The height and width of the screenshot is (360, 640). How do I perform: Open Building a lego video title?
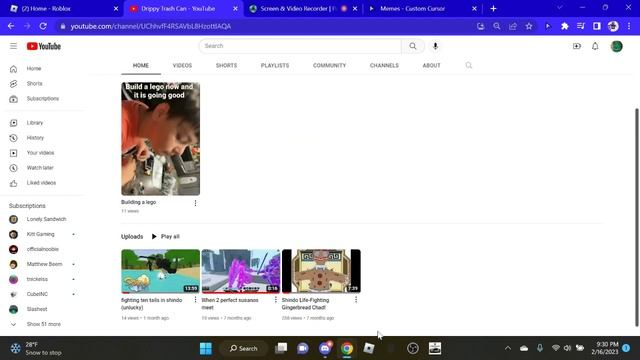pos(138,202)
